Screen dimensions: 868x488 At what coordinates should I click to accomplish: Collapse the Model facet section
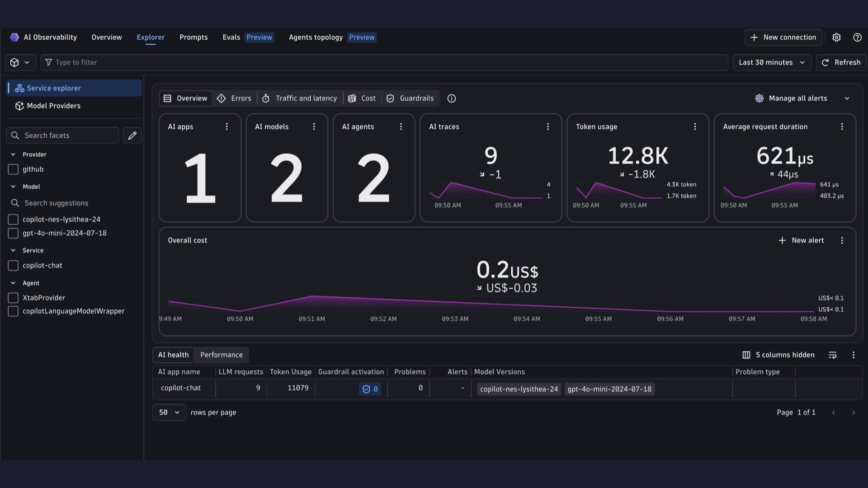(x=13, y=187)
